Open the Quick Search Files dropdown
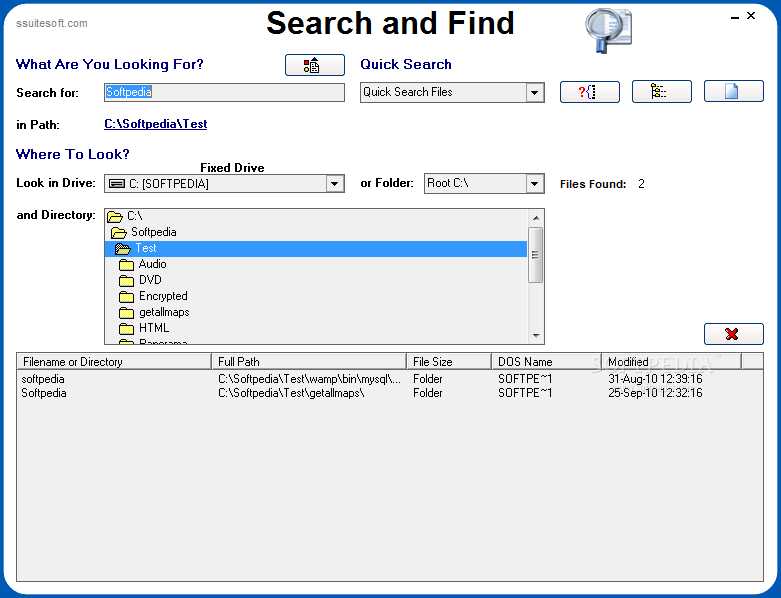This screenshot has height=598, width=781. tap(534, 93)
